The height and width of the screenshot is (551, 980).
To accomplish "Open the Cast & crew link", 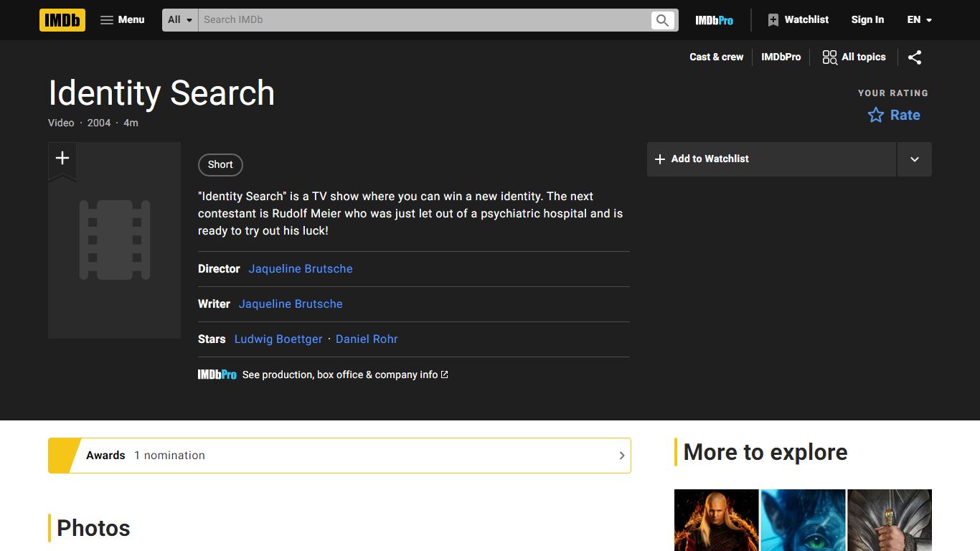I will click(x=716, y=57).
